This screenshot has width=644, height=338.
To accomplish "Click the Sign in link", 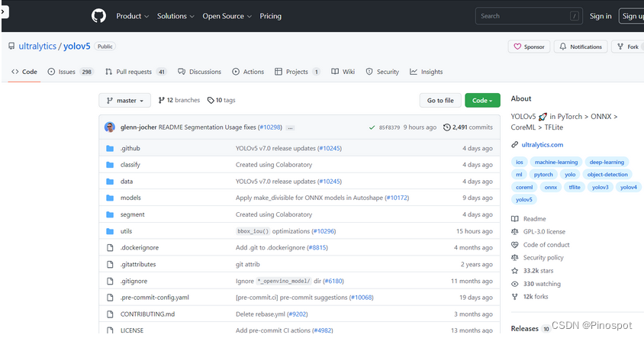I will point(601,16).
